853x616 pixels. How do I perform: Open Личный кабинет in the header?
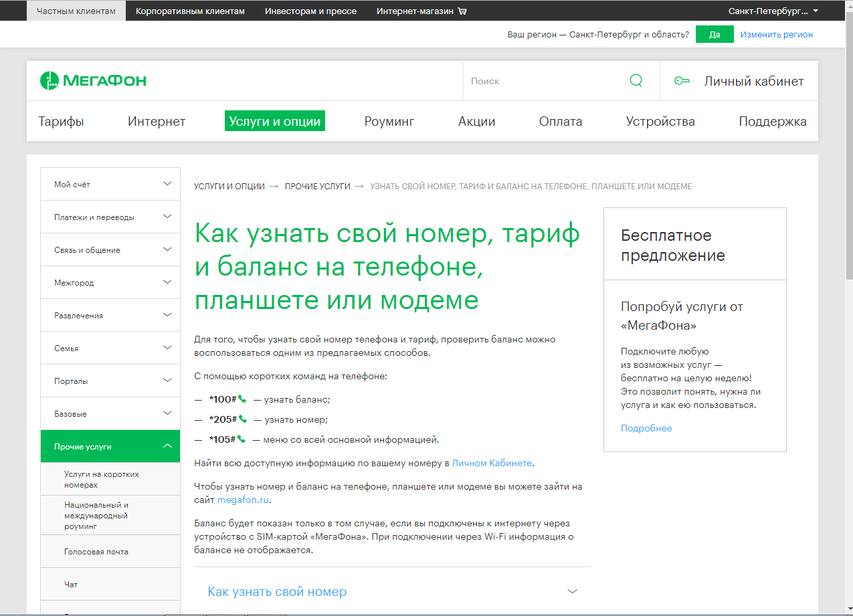click(754, 81)
